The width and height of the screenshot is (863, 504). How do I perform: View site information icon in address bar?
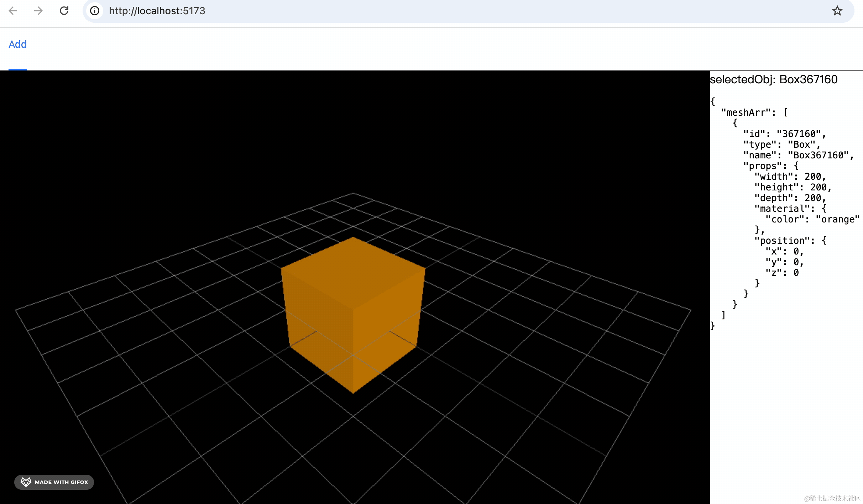point(95,11)
